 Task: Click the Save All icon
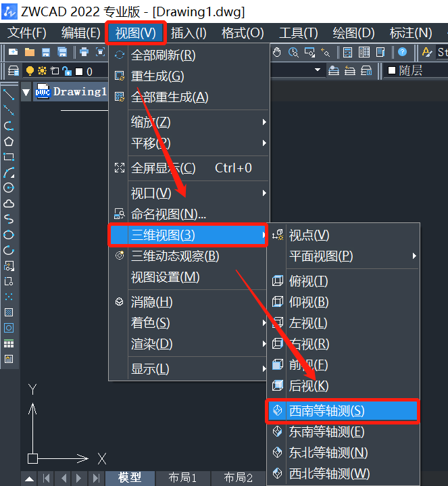62,52
